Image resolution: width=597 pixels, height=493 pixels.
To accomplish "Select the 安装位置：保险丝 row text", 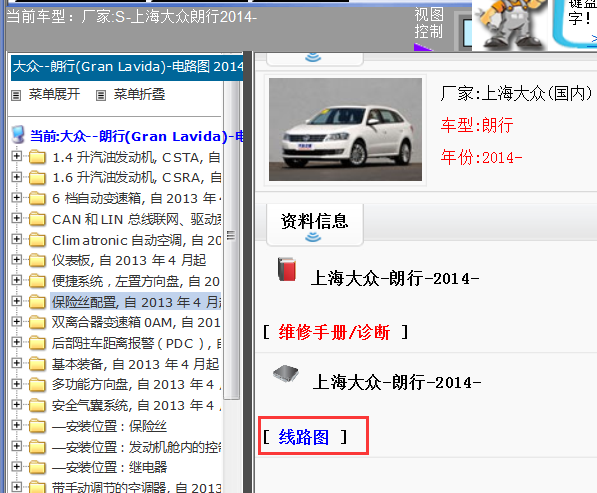I will click(109, 426).
